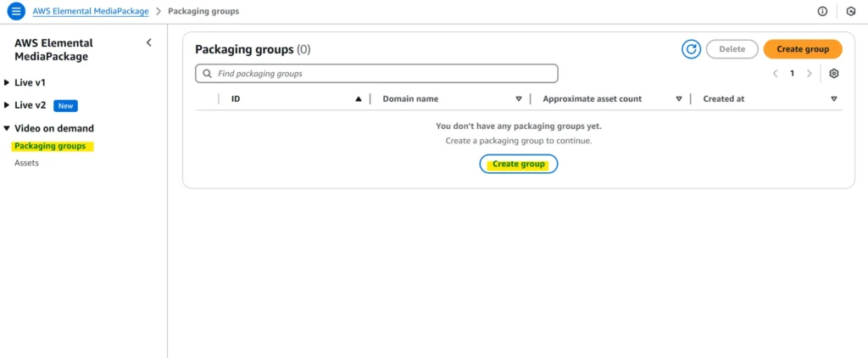868x358 pixels.
Task: Click page number 1 in pagination
Action: tap(793, 73)
